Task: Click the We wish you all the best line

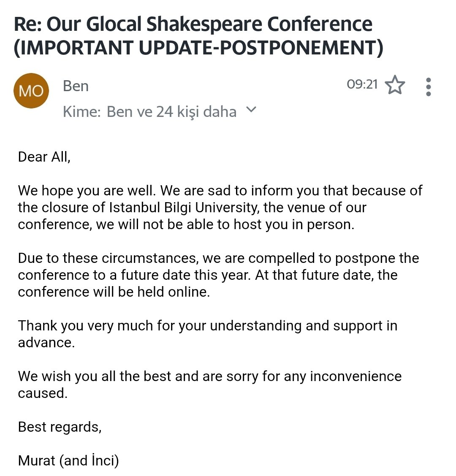Action: 210,376
